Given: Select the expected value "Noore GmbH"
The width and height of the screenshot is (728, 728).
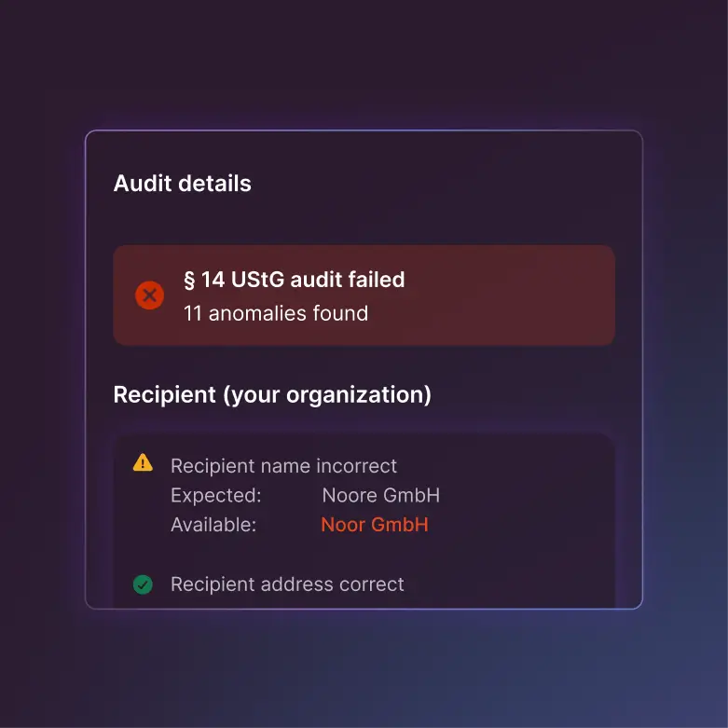Looking at the screenshot, I should pyautogui.click(x=380, y=495).
